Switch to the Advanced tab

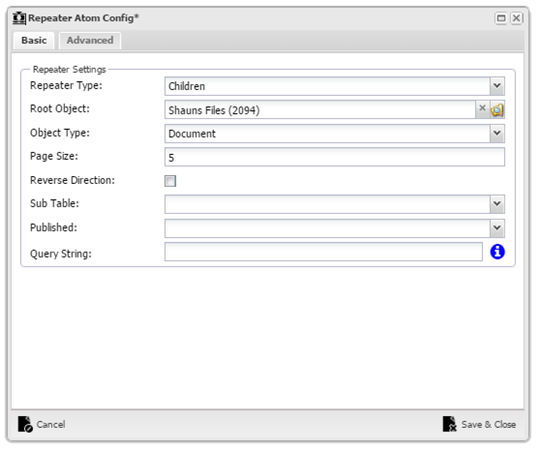[x=90, y=41]
